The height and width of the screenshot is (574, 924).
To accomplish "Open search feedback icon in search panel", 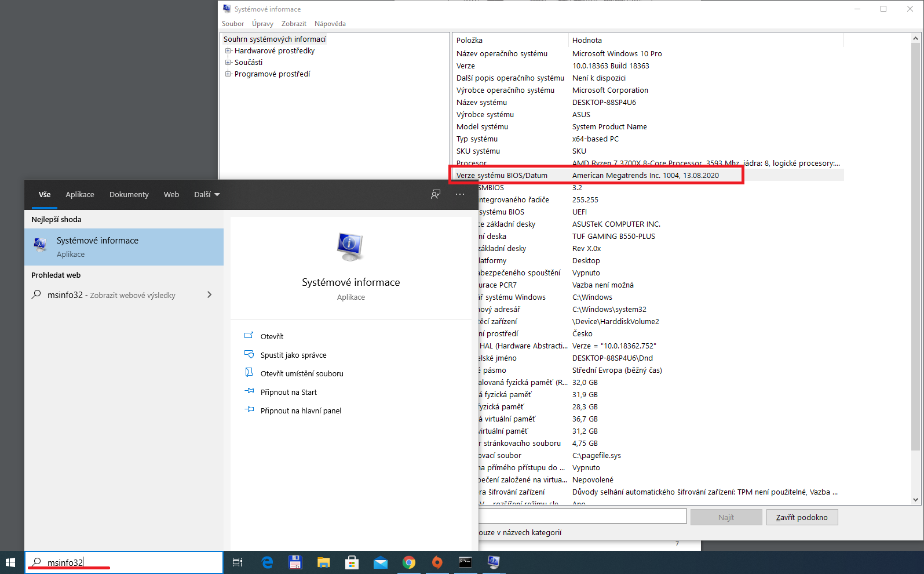I will [x=436, y=194].
